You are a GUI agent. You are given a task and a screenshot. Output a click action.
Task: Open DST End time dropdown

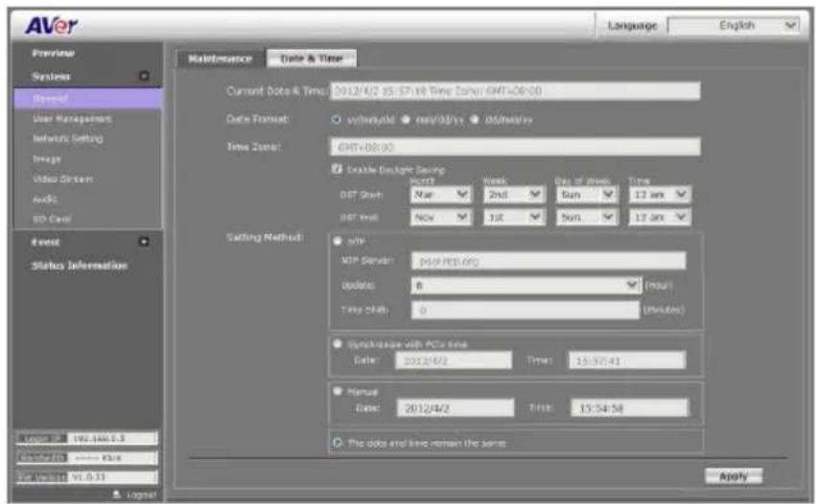(x=660, y=217)
